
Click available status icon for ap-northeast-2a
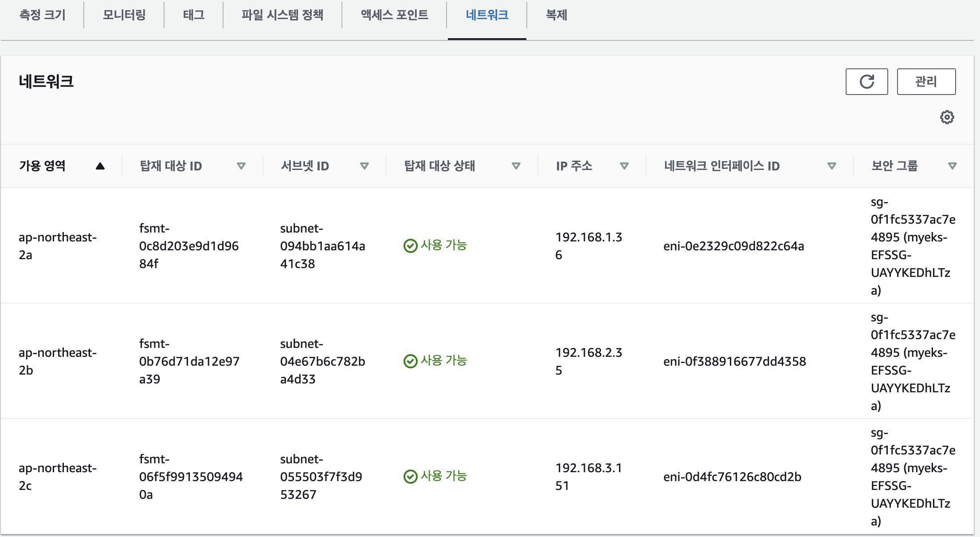pos(410,245)
